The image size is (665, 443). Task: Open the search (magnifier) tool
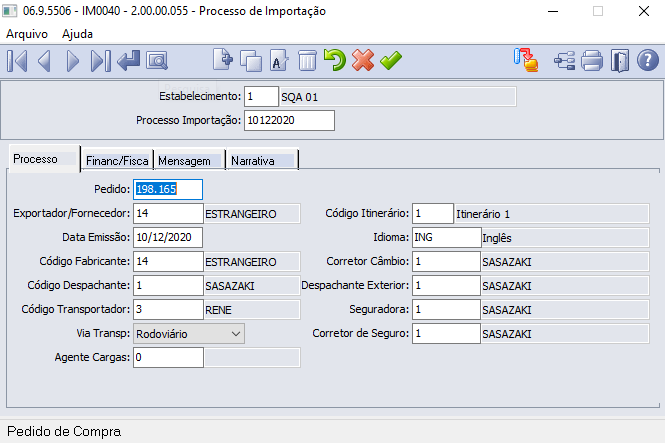157,61
